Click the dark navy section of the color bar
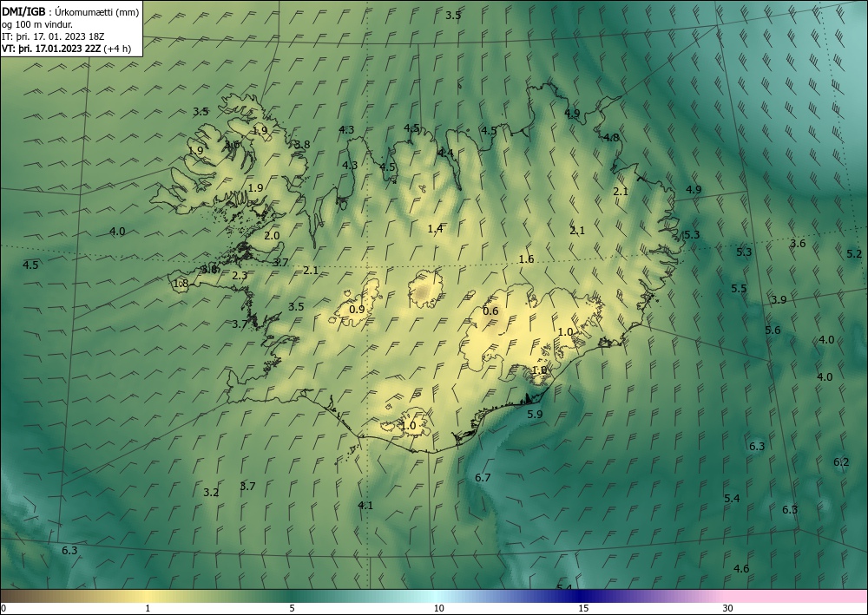Screen dimensions: 868x615 click(x=582, y=596)
